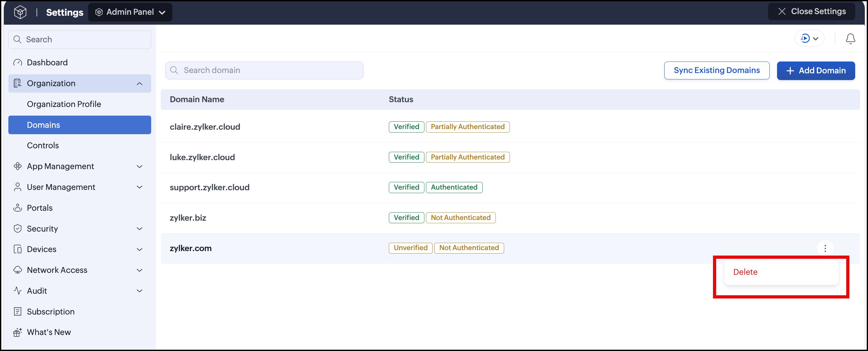Choose Delete from the context menu
Image resolution: width=868 pixels, height=351 pixels.
pos(781,272)
